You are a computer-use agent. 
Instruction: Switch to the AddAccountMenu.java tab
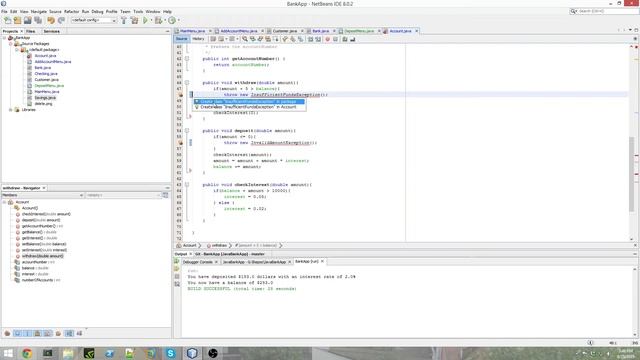[238, 31]
